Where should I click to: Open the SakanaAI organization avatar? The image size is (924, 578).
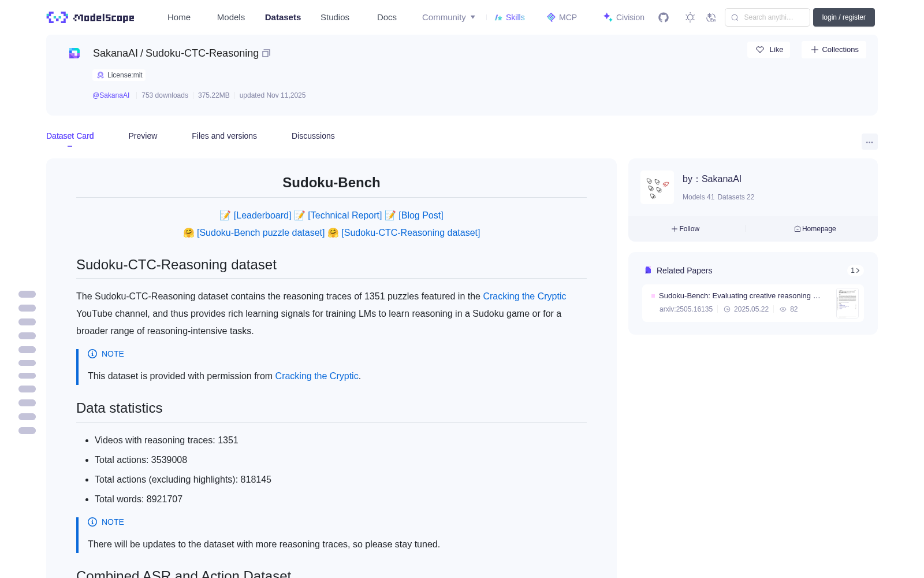657,187
